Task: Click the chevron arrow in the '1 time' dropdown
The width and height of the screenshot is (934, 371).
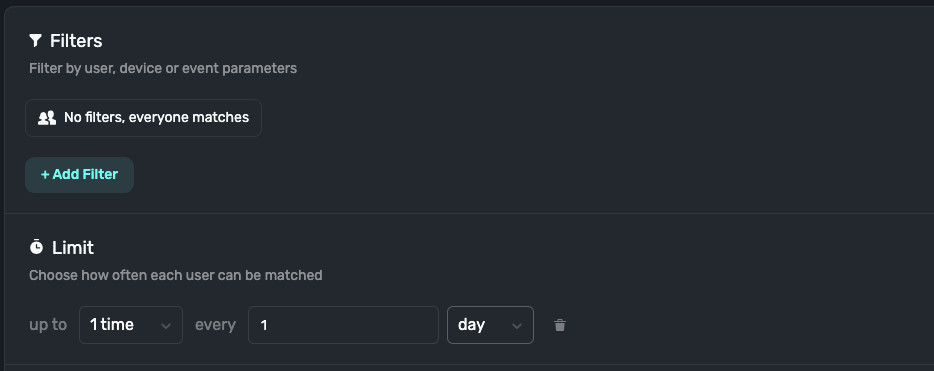Action: point(166,326)
